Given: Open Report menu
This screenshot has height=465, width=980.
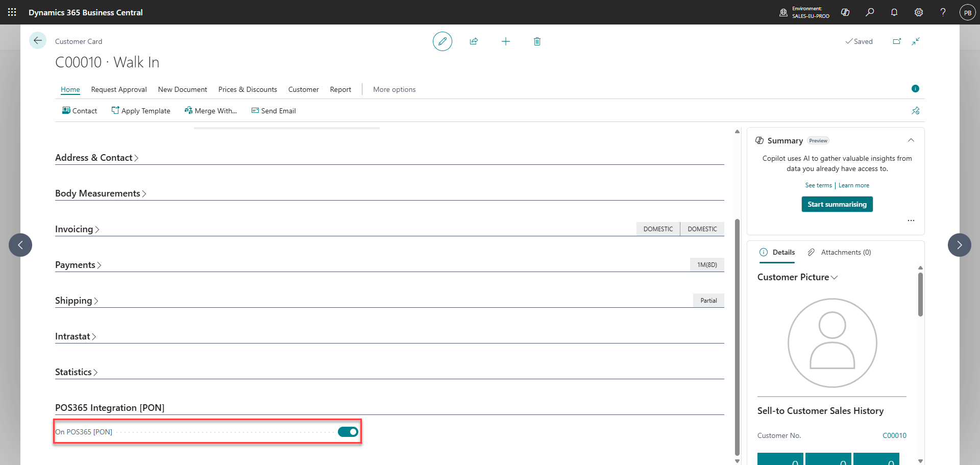Looking at the screenshot, I should pyautogui.click(x=340, y=89).
